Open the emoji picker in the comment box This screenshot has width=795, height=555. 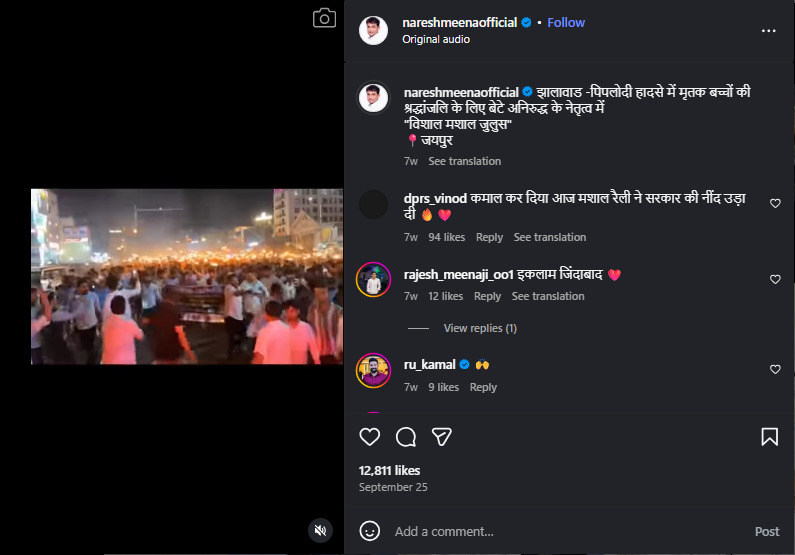click(370, 531)
